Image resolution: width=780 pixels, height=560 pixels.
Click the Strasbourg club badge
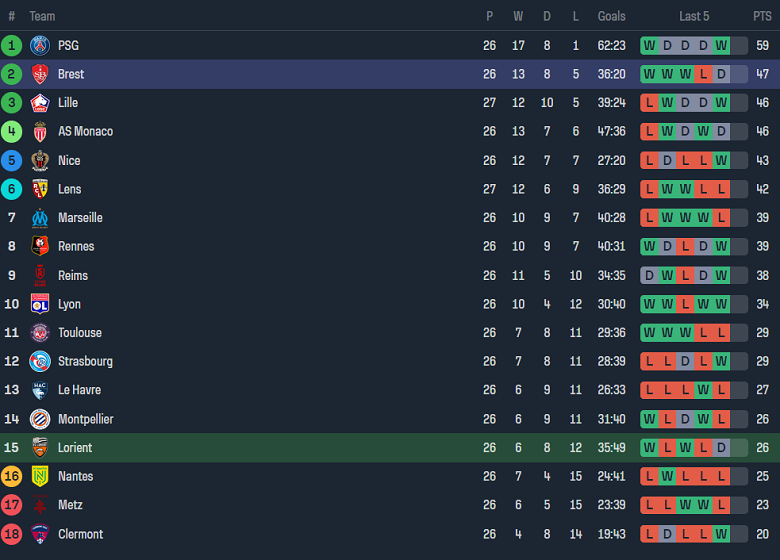pos(40,361)
